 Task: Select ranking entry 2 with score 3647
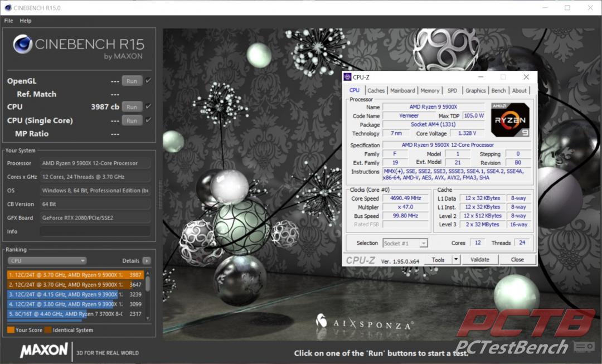click(x=75, y=284)
